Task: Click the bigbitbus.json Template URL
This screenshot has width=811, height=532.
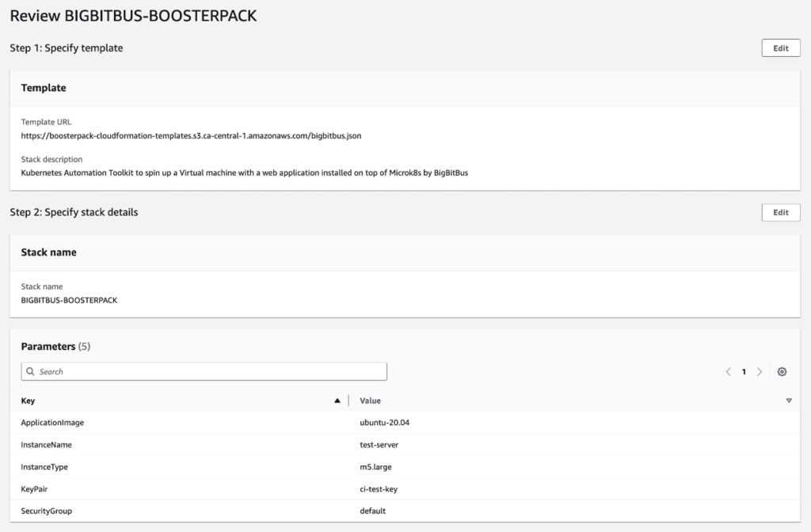Action: [x=191, y=136]
